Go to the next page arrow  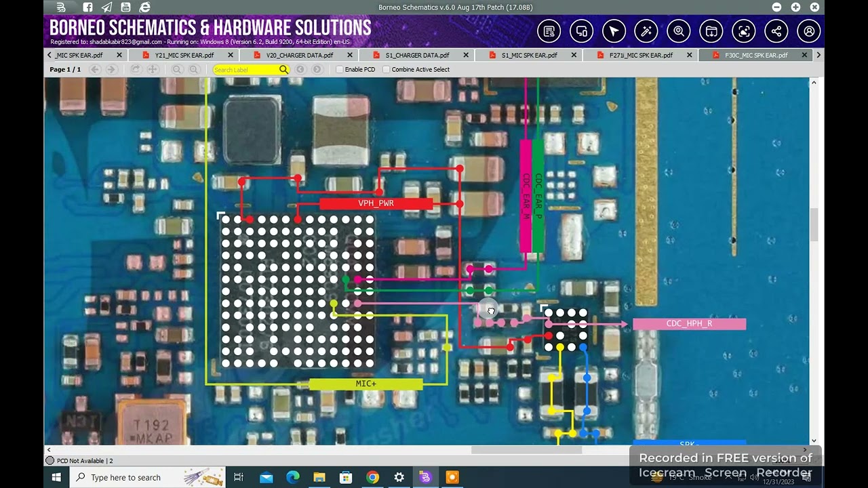111,69
